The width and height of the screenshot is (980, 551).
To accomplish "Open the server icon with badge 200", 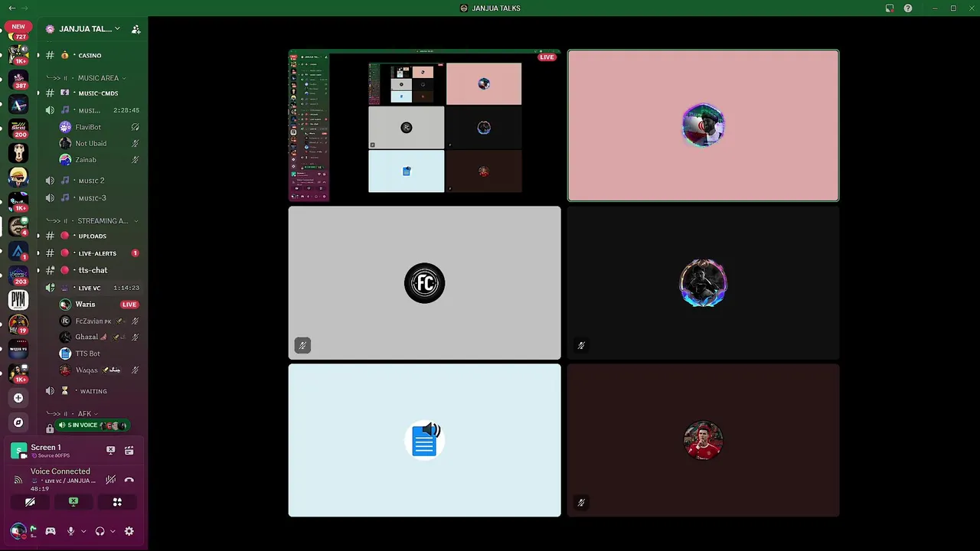I will click(18, 129).
